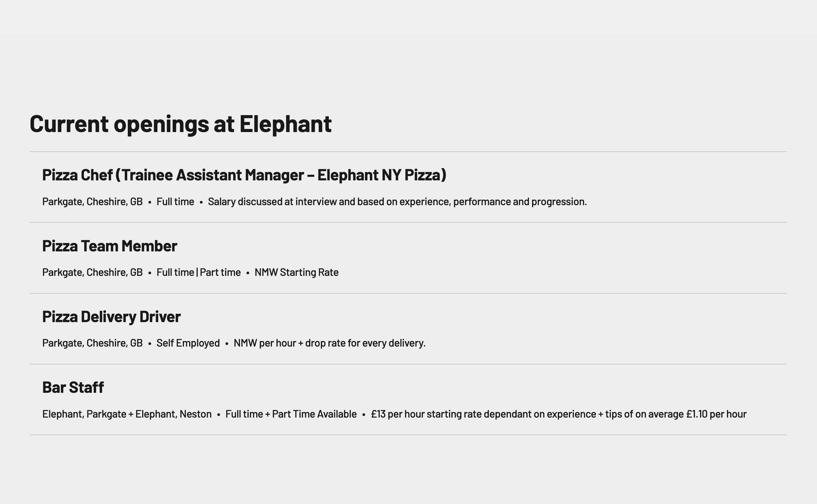Select the Pizza Delivery Driver opening
Image resolution: width=817 pixels, height=504 pixels.
pos(111,317)
